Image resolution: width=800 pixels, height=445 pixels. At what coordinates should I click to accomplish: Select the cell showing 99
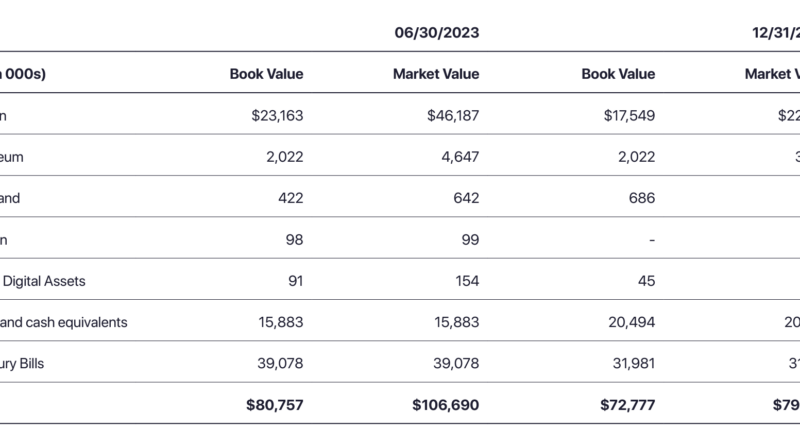pos(469,240)
